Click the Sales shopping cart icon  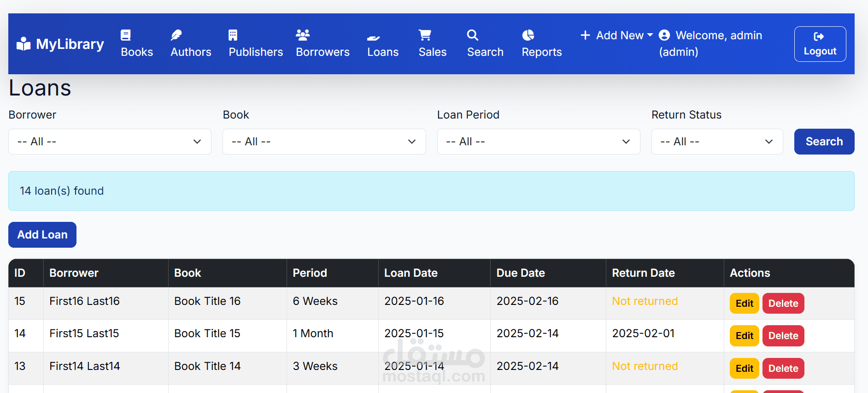tap(425, 35)
